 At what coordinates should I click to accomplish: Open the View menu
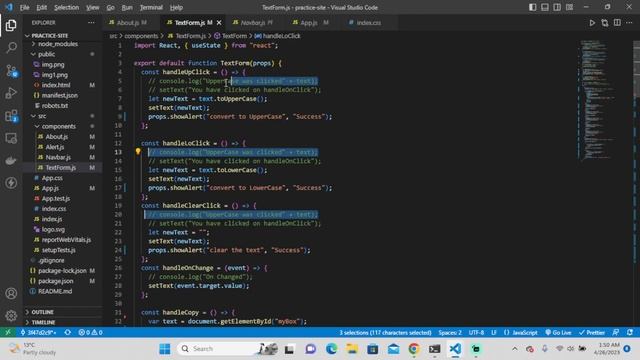pyautogui.click(x=93, y=7)
